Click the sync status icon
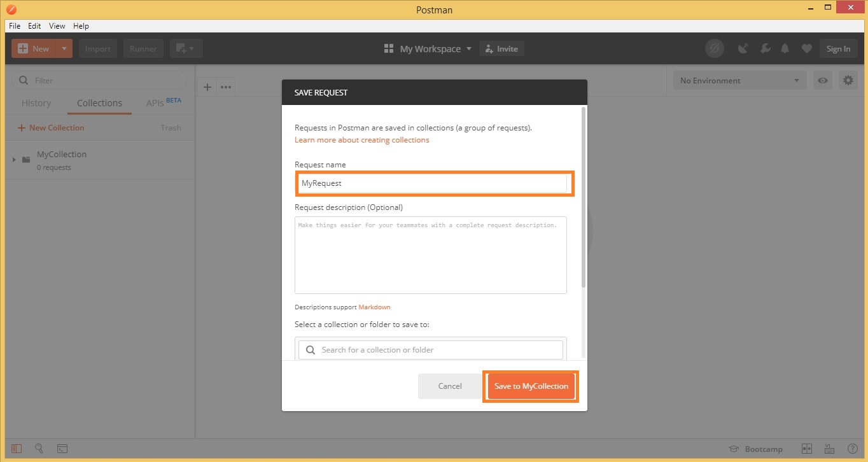Viewport: 868px width, 462px height. (x=715, y=49)
